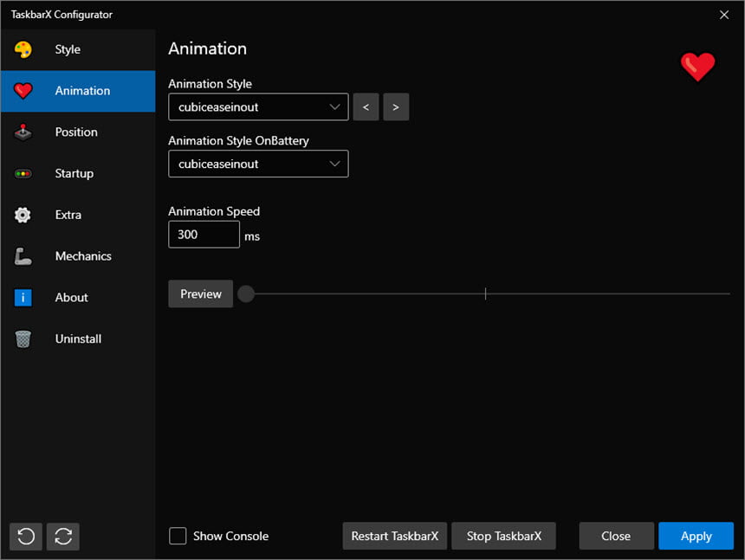Apply the settings with Apply button
The width and height of the screenshot is (745, 560).
tap(696, 536)
